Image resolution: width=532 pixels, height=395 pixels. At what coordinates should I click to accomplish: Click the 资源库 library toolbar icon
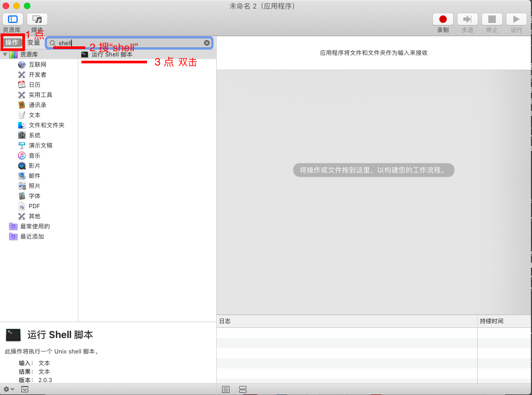(x=13, y=19)
